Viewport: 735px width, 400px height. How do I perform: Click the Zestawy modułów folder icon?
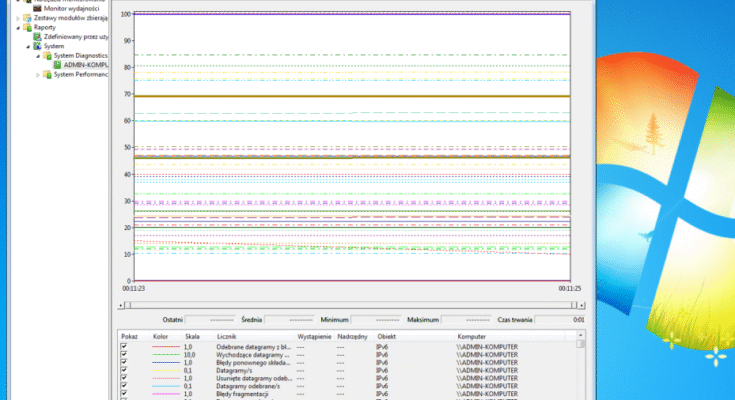[x=26, y=18]
